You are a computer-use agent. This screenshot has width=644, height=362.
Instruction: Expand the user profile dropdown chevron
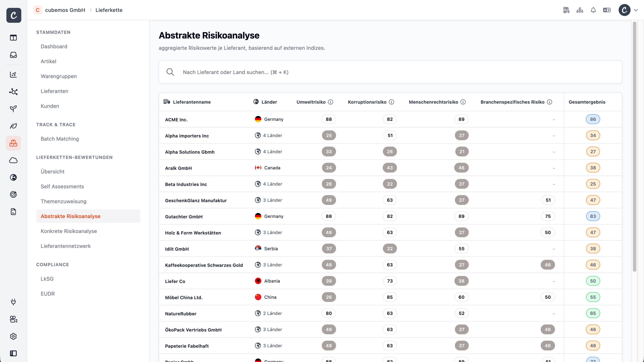(636, 10)
